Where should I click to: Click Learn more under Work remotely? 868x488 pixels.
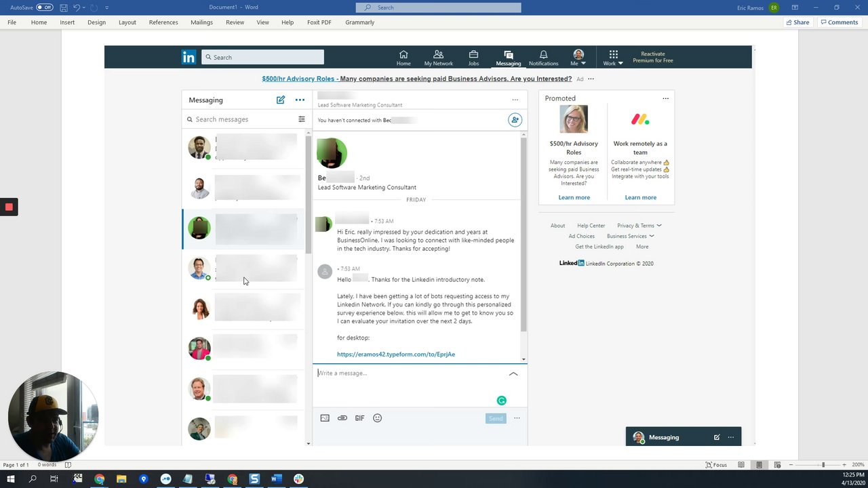(641, 197)
